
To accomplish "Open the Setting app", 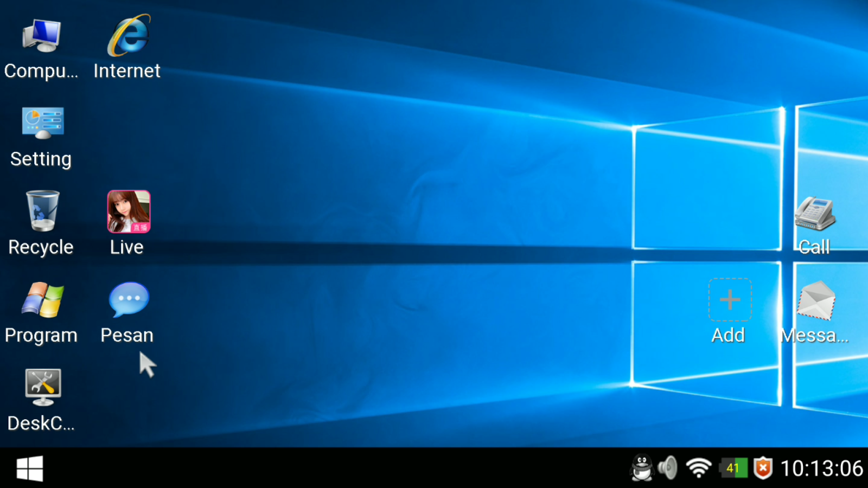I will (x=43, y=122).
